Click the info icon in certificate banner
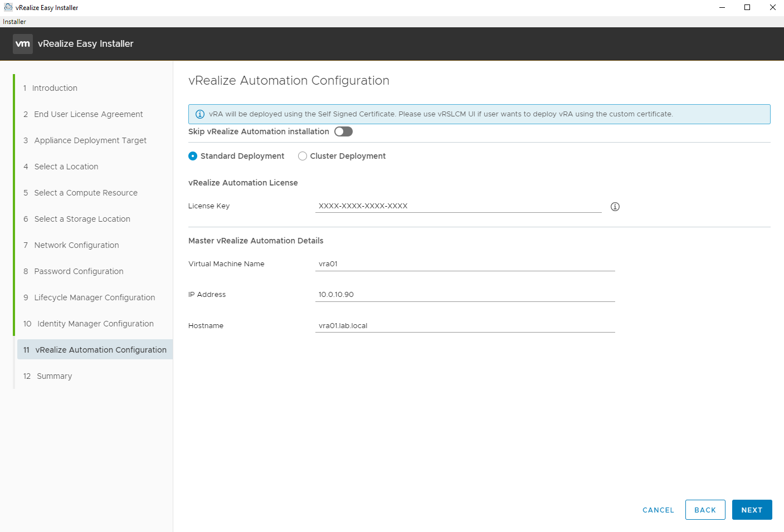Viewport: 784px width, 532px height. [x=200, y=114]
